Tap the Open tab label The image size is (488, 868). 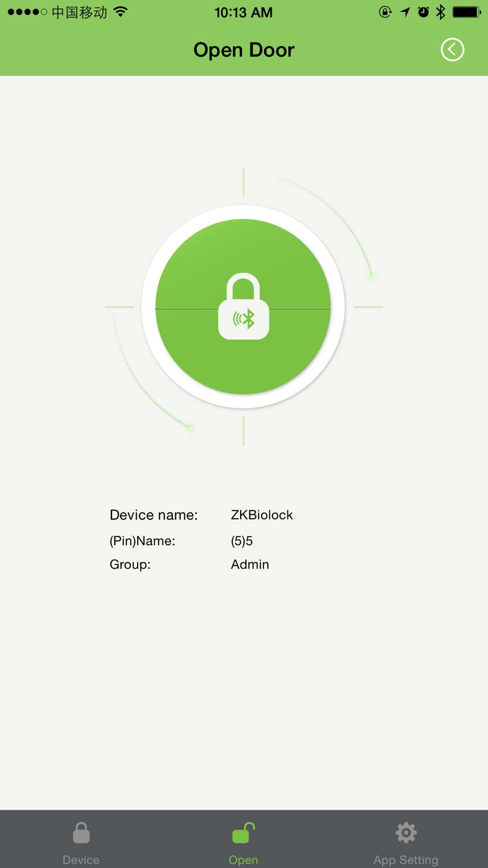point(244,860)
